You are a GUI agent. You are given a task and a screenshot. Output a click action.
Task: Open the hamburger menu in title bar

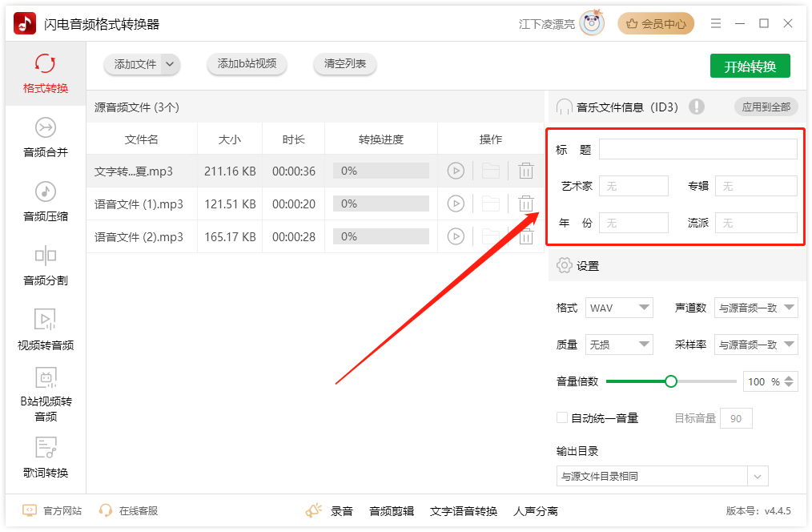point(716,24)
